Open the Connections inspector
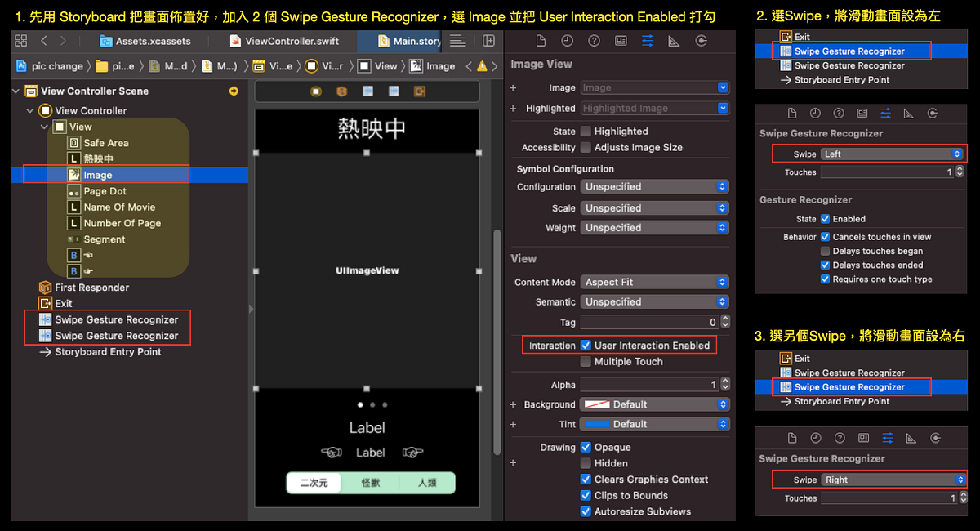Image resolution: width=980 pixels, height=531 pixels. (700, 39)
